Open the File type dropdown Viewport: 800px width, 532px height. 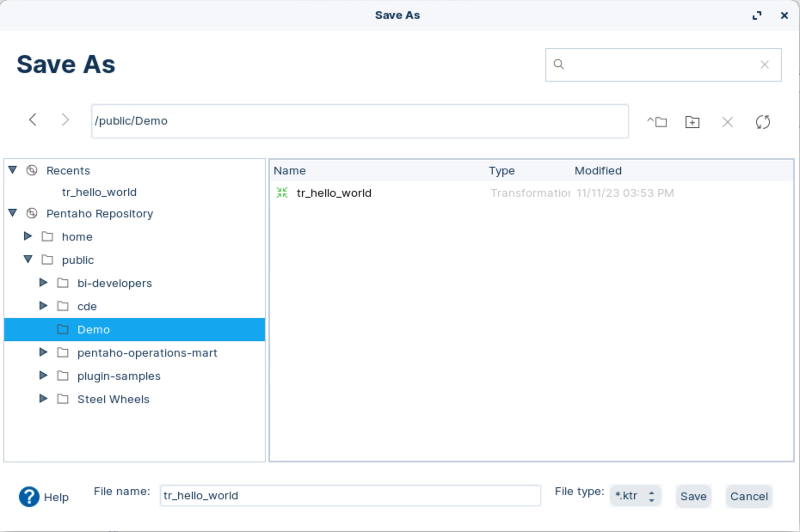pyautogui.click(x=635, y=496)
